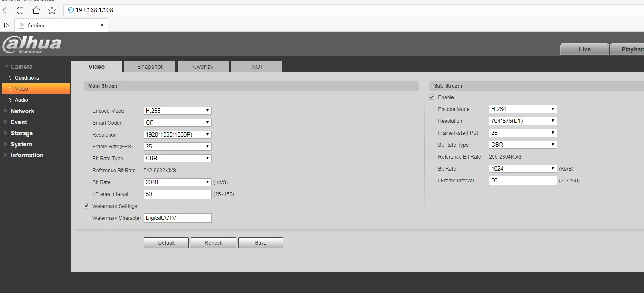The height and width of the screenshot is (293, 644).
Task: Open Main Stream Resolution dropdown
Action: click(x=178, y=134)
